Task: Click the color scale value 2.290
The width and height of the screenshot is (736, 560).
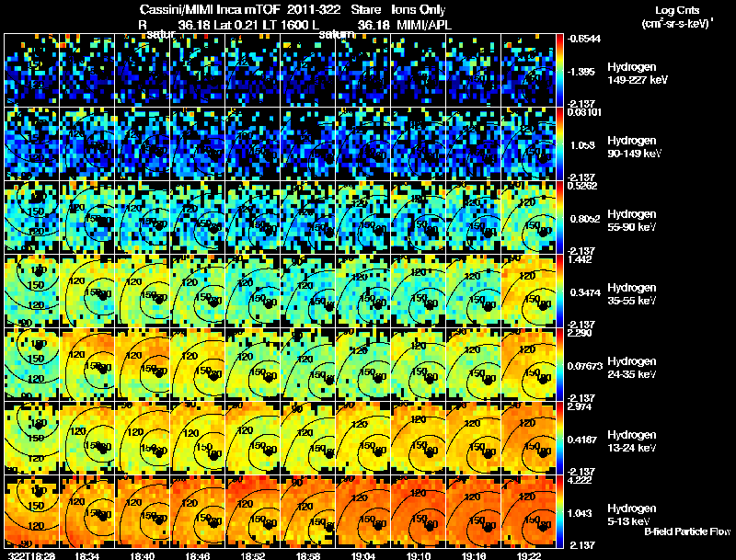Action: 580,333
